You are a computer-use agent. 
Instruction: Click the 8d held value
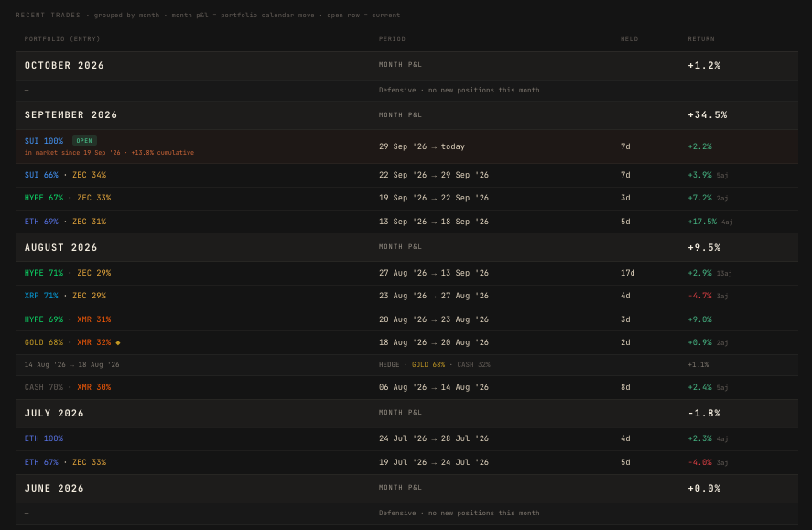click(625, 387)
